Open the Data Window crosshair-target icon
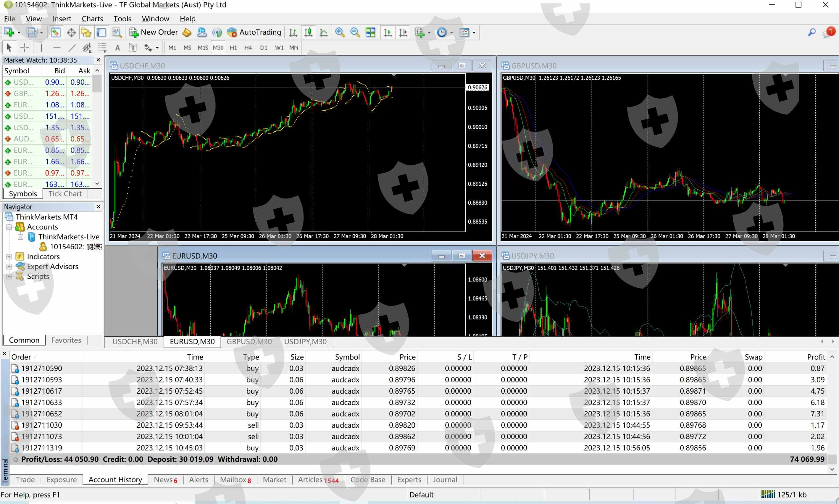The width and height of the screenshot is (839, 504). 71,33
